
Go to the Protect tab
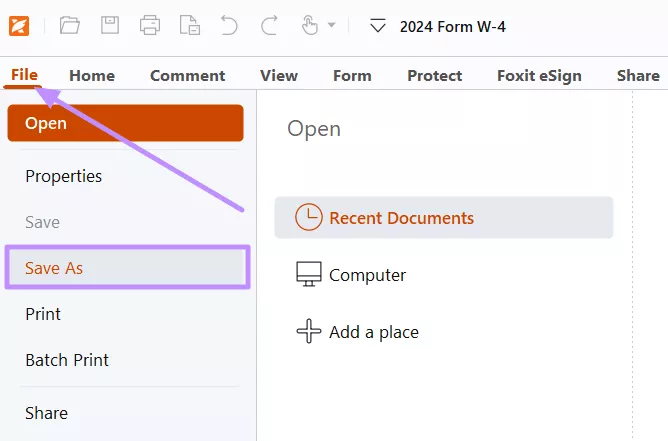(x=434, y=75)
